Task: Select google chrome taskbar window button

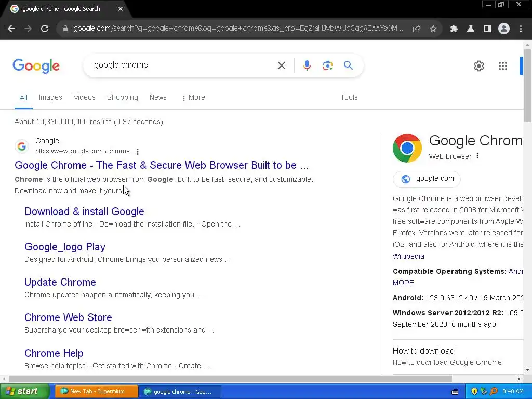Action: click(x=180, y=392)
